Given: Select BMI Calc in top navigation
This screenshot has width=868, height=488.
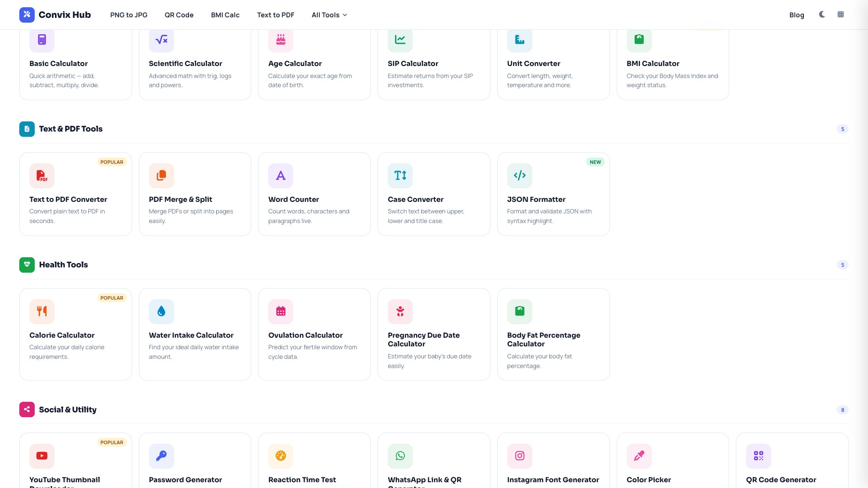Looking at the screenshot, I should [225, 15].
